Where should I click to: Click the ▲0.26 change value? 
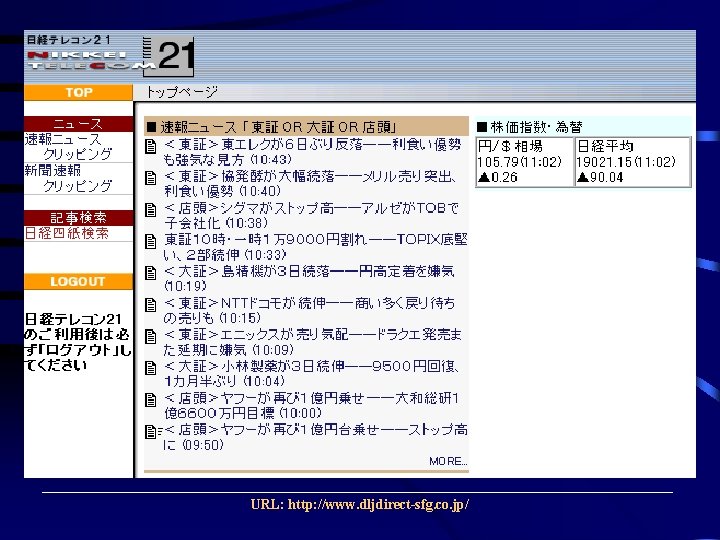tap(498, 177)
